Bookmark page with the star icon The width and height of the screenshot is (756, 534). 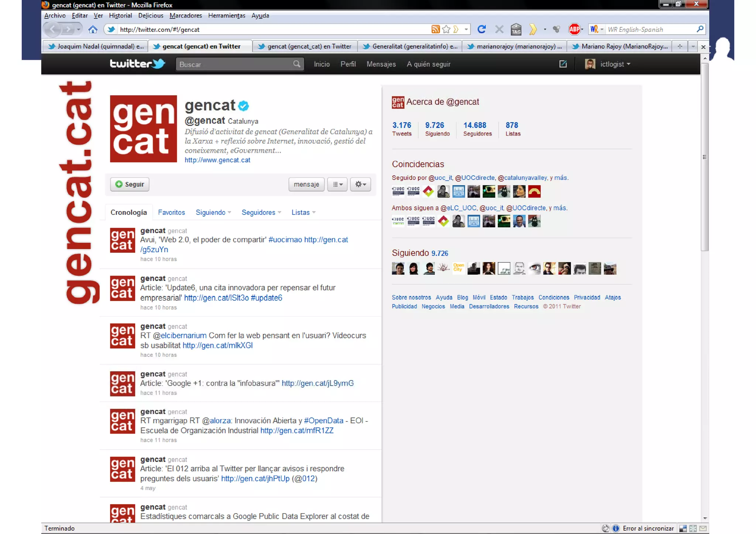pos(446,30)
